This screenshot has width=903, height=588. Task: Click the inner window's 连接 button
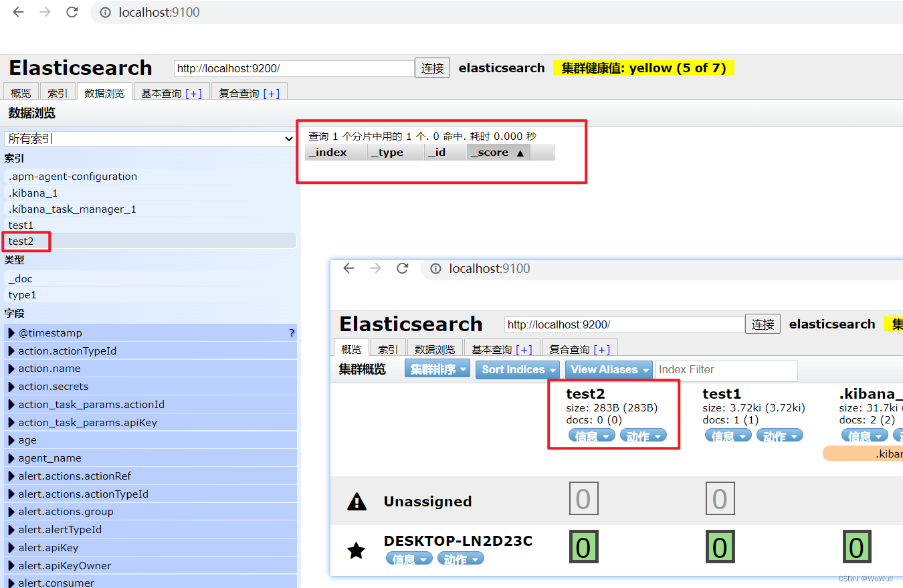tap(763, 324)
